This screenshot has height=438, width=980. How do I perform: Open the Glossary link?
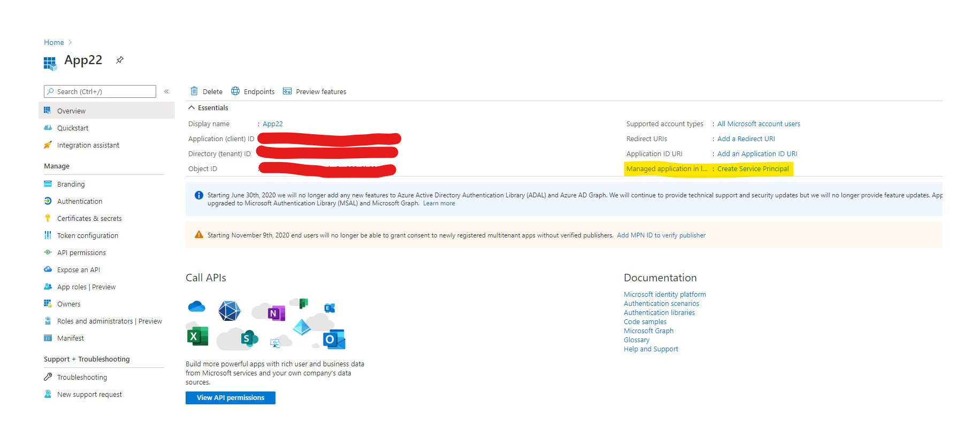pyautogui.click(x=637, y=340)
